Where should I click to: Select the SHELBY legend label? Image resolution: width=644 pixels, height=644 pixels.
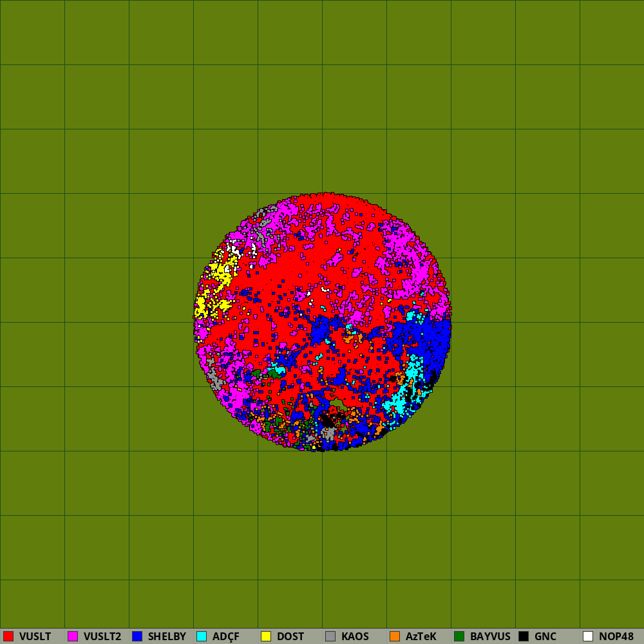point(167,637)
